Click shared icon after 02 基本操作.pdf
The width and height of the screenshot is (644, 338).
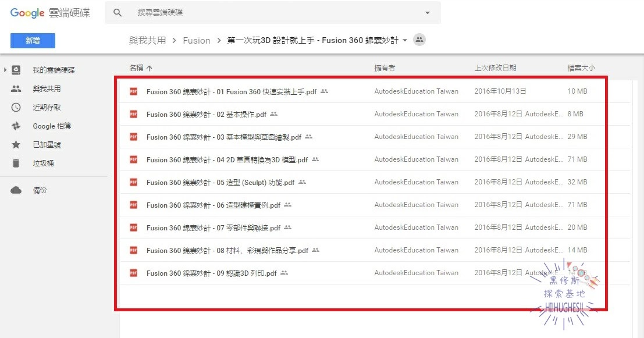(x=274, y=114)
